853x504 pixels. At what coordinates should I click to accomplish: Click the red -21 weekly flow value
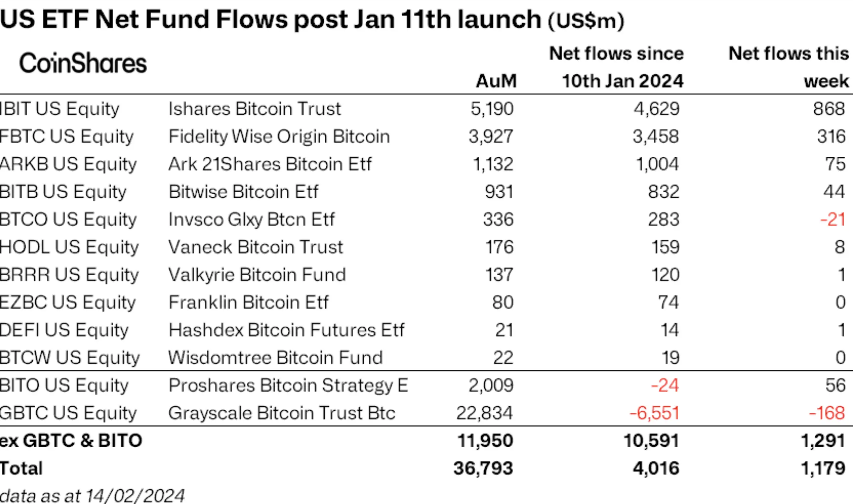click(832, 219)
